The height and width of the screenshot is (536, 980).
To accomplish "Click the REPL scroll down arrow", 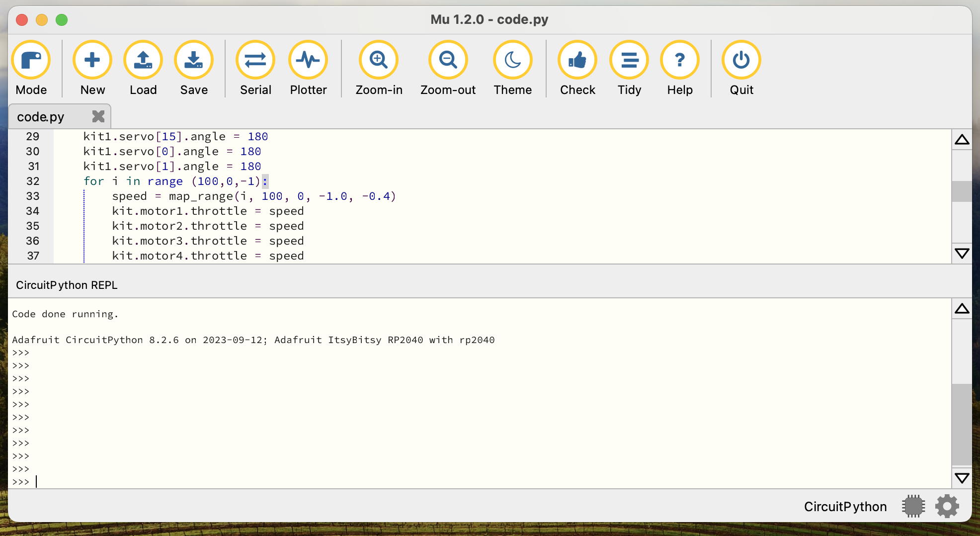I will pos(962,478).
